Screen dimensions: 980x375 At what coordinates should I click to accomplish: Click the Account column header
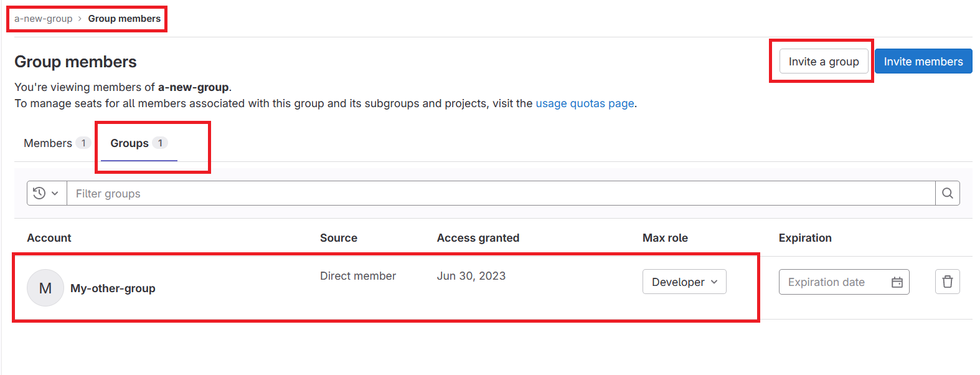[x=49, y=238]
